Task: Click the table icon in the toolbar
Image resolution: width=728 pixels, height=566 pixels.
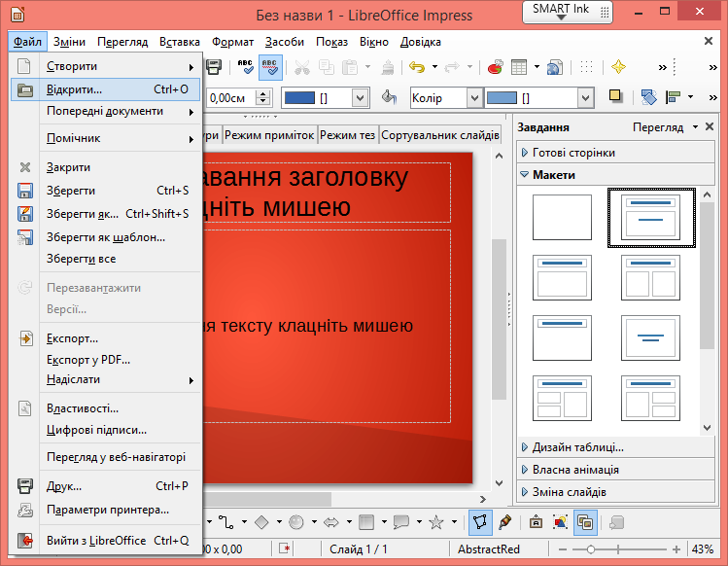Action: click(520, 67)
